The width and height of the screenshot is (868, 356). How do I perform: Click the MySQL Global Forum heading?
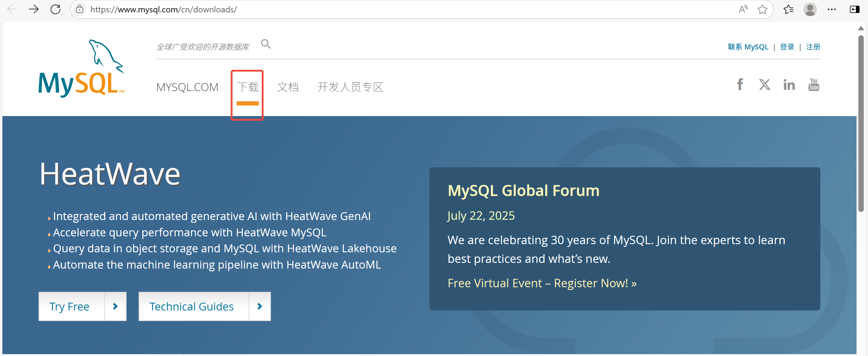coord(523,191)
